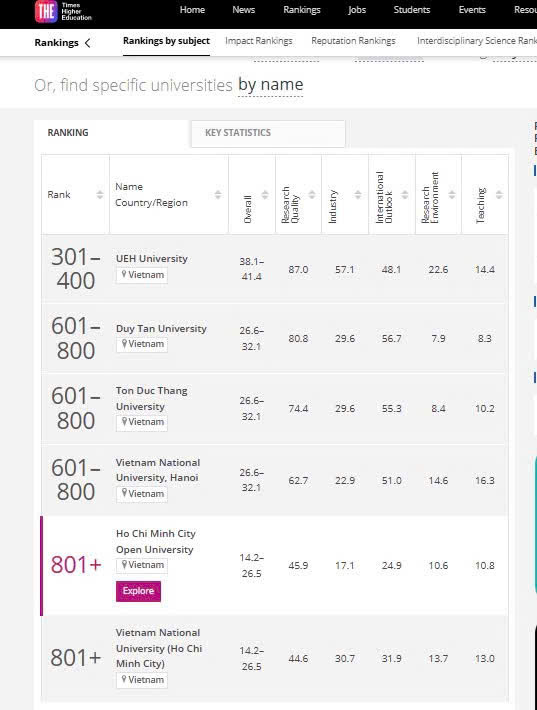
Task: Switch to the RANKING tab
Action: point(112,133)
